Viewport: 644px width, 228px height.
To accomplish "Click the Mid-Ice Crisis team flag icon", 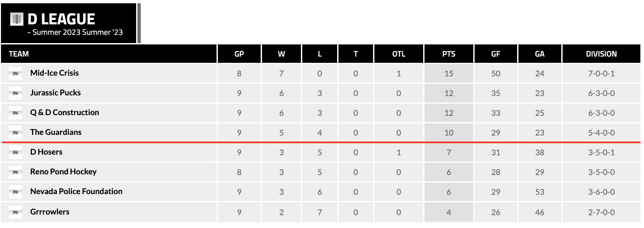I will click(15, 73).
